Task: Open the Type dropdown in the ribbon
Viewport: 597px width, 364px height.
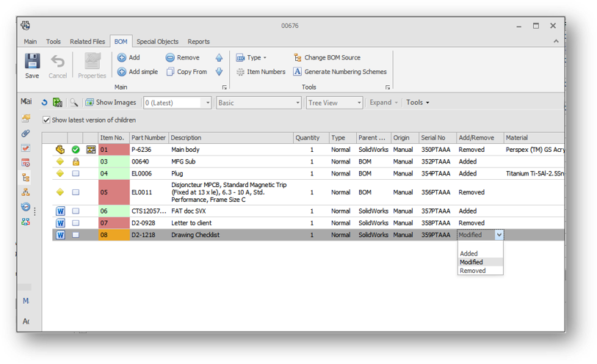Action: point(251,57)
